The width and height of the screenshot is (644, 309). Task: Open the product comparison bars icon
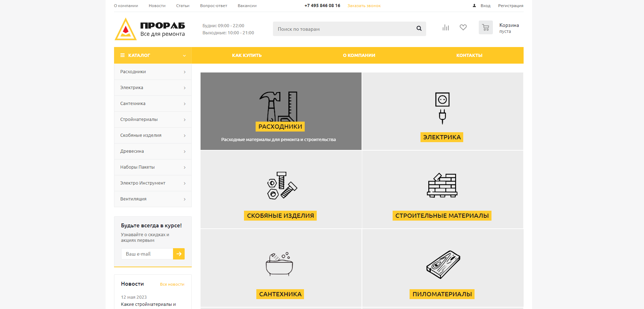446,28
